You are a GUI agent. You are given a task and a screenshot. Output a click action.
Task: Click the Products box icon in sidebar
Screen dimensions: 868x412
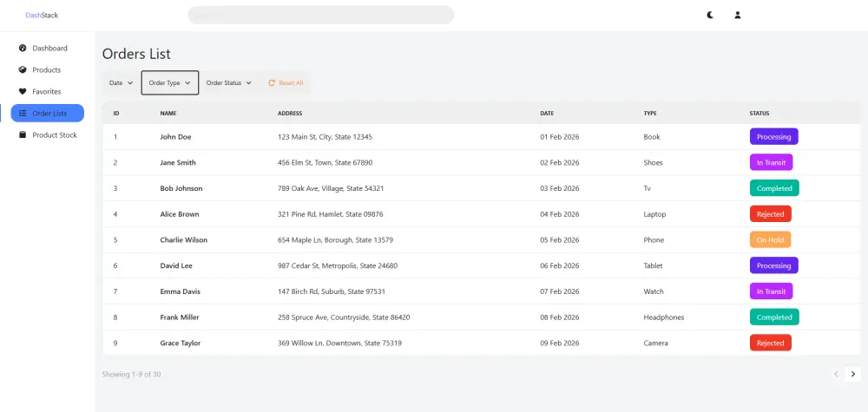click(23, 69)
